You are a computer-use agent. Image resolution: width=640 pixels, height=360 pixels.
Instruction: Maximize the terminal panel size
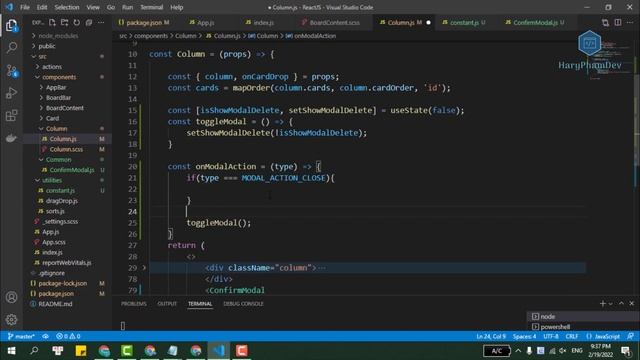coord(621,303)
